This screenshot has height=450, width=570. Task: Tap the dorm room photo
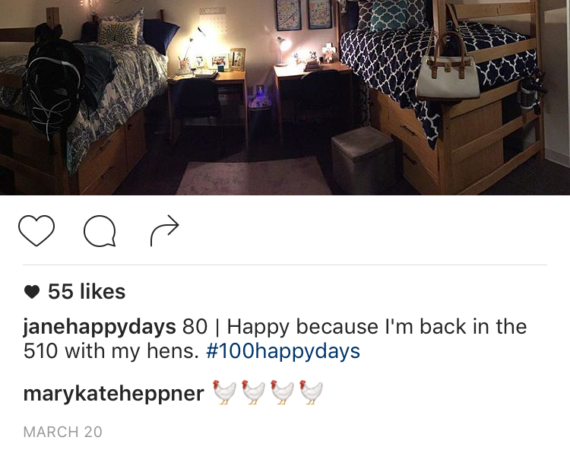click(285, 97)
